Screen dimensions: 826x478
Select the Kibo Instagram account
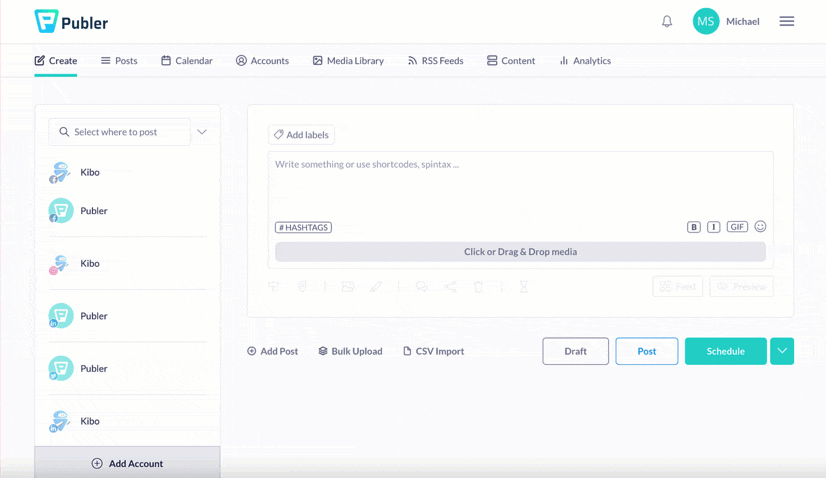point(89,264)
